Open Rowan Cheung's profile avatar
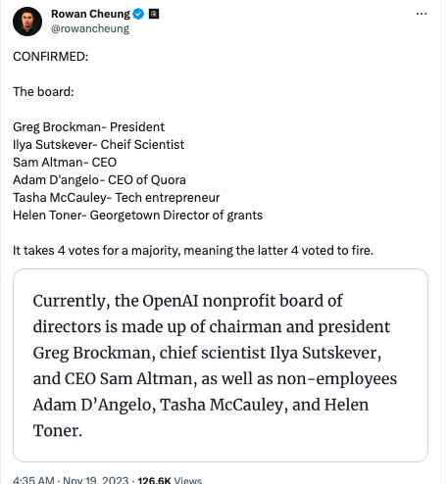This screenshot has height=484, width=448. [x=27, y=22]
